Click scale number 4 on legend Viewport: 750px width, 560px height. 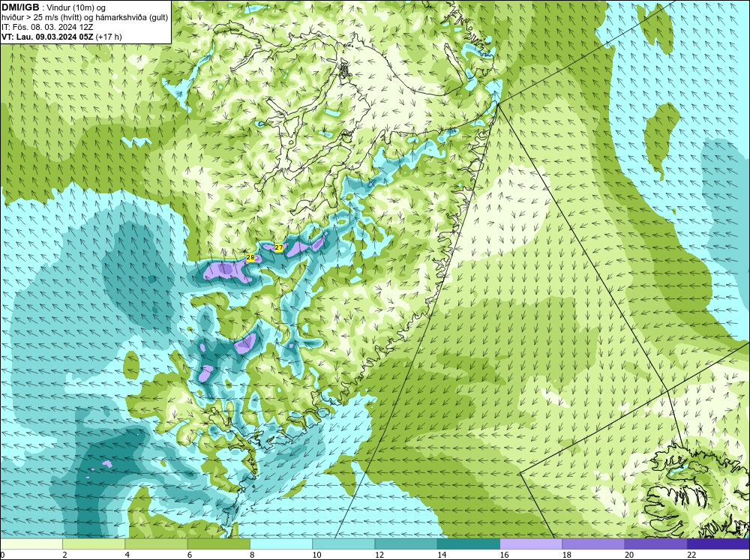click(127, 555)
